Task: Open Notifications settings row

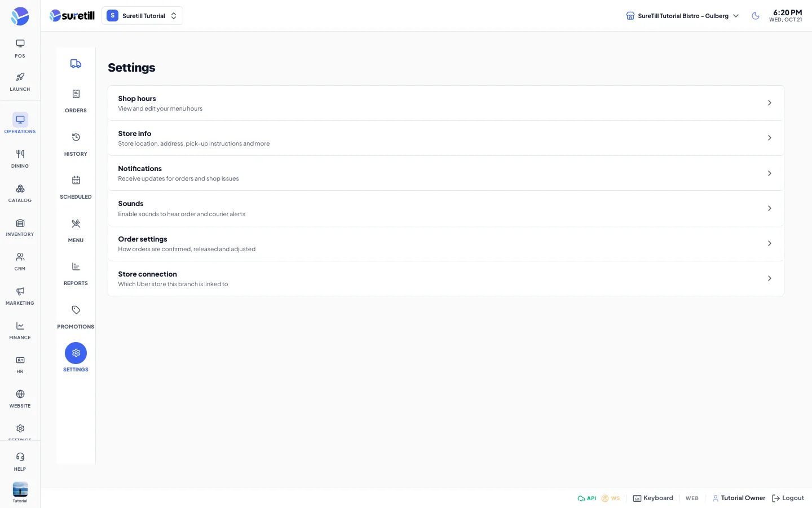Action: (445, 173)
